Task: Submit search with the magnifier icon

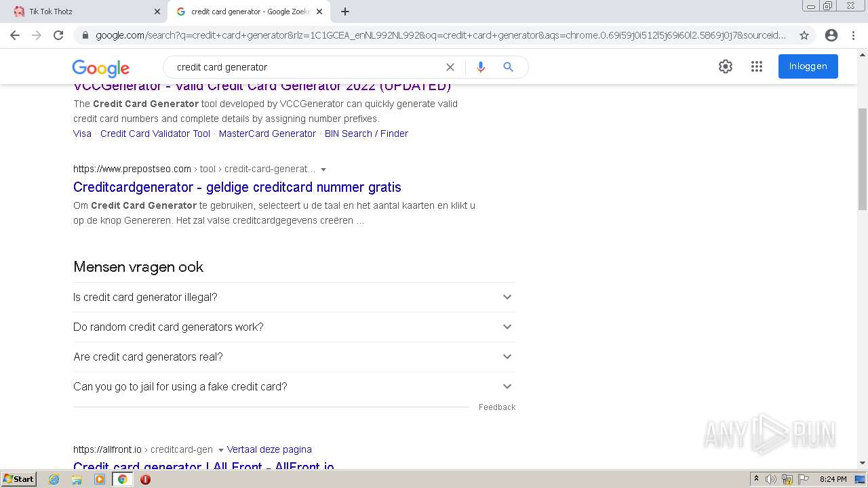Action: (508, 67)
